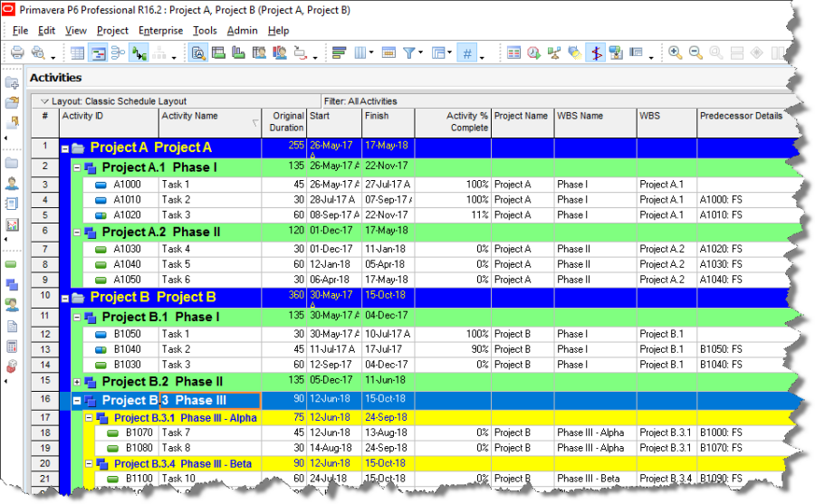Click the Zoom In magnifier

[x=676, y=52]
